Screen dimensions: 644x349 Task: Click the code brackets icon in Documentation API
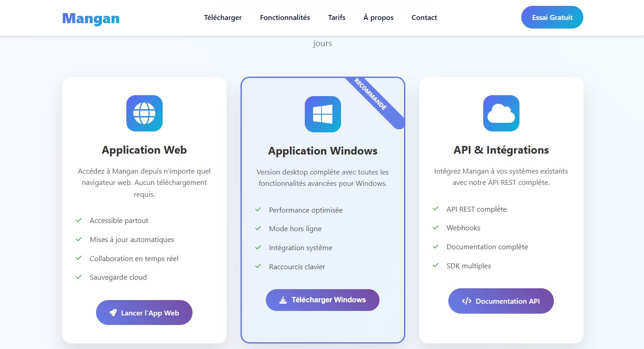[x=466, y=301]
